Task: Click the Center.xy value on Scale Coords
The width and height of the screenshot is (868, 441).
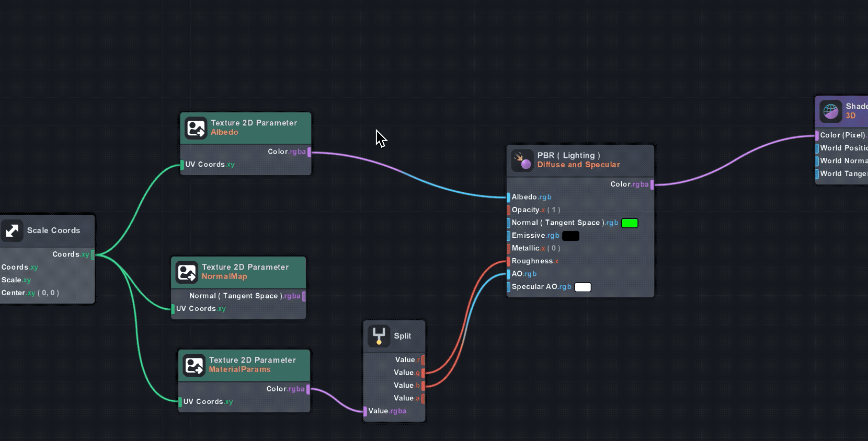Action: [48, 293]
